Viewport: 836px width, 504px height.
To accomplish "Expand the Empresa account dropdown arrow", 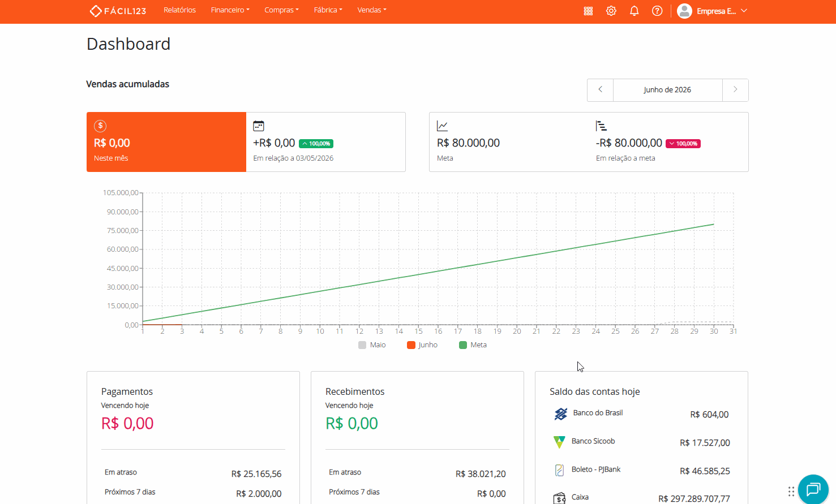I will [x=744, y=11].
